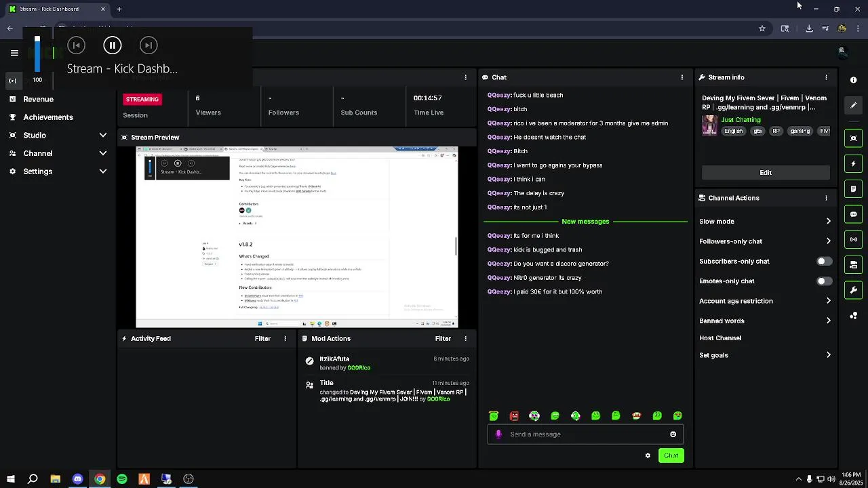Screen dimensions: 868x488
Task: Expand Followers-only chat options
Action: tap(828, 241)
